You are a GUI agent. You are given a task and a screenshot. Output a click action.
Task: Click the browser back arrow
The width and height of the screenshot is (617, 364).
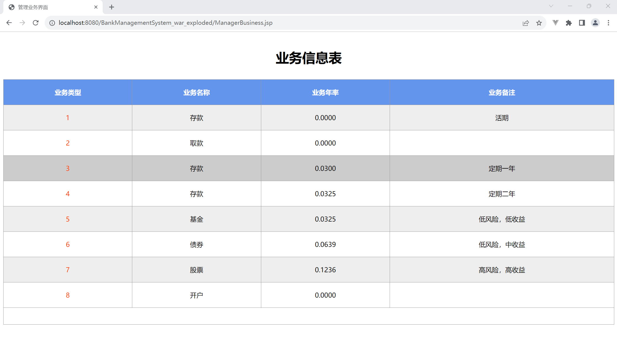click(9, 23)
